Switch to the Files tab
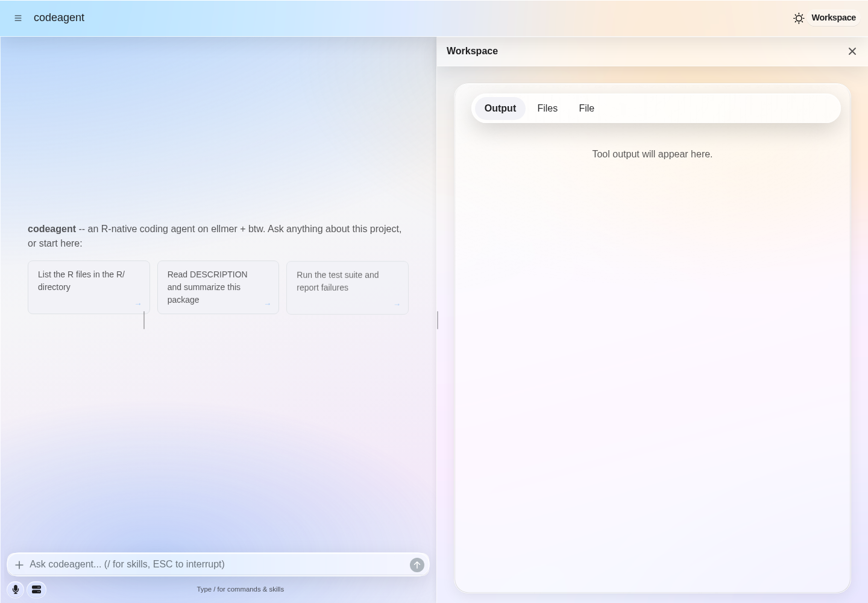 547,109
